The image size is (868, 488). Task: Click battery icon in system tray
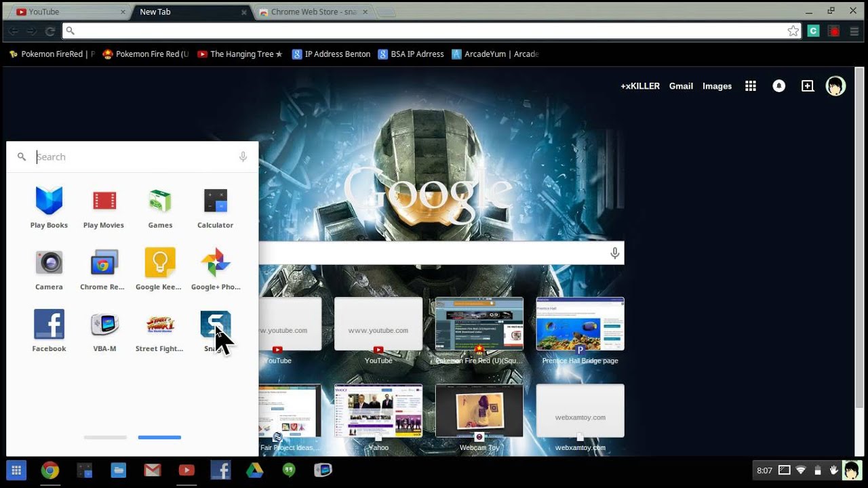tap(818, 470)
